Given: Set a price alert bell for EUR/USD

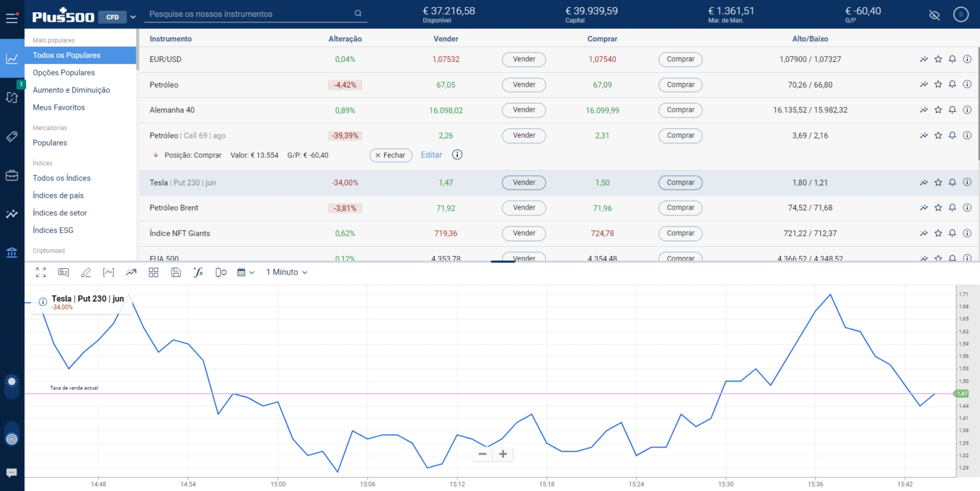Looking at the screenshot, I should point(952,59).
